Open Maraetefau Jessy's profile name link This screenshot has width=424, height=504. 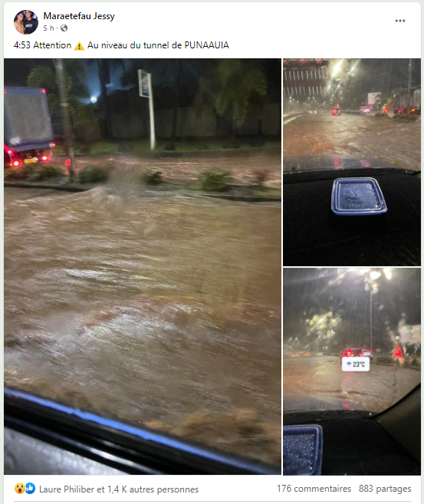click(79, 16)
